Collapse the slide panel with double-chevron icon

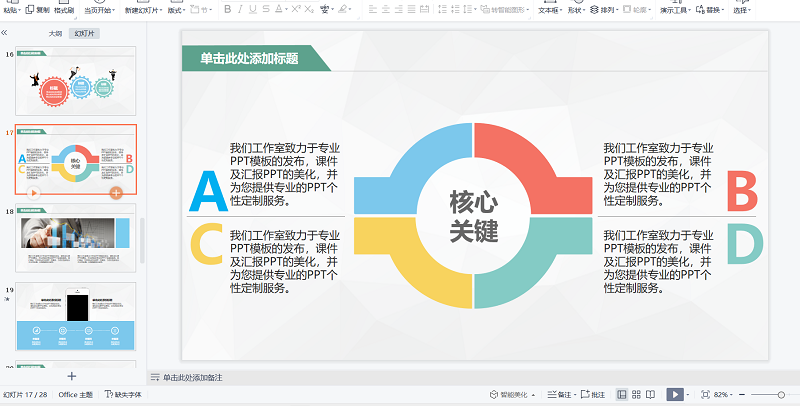click(x=5, y=33)
